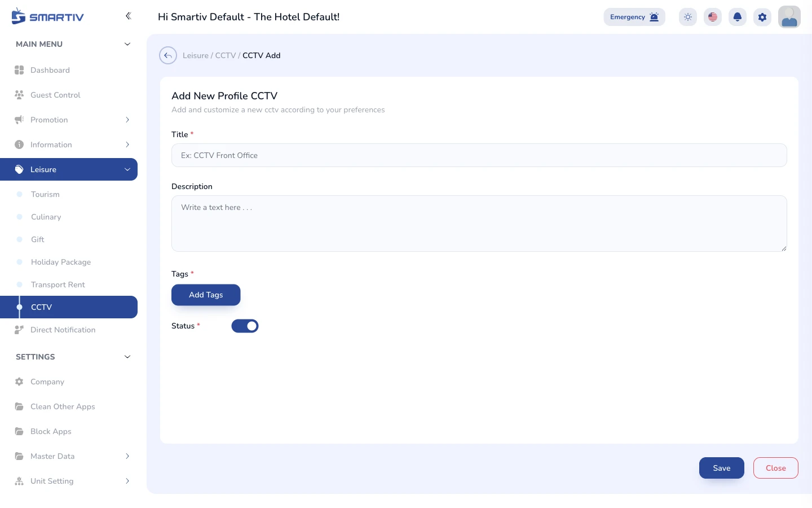The width and height of the screenshot is (812, 508).
Task: Click the Description textarea resize handle
Action: pos(784,248)
